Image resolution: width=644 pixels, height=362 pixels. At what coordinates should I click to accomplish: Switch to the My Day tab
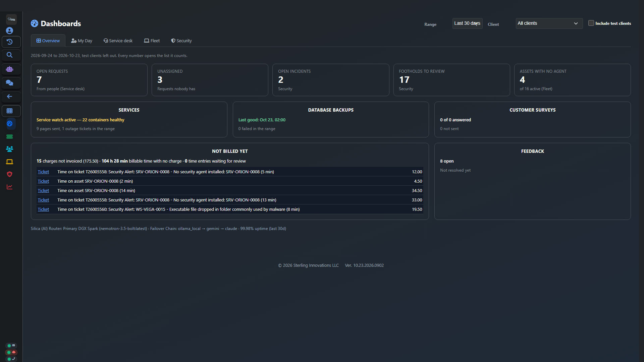[x=82, y=41]
